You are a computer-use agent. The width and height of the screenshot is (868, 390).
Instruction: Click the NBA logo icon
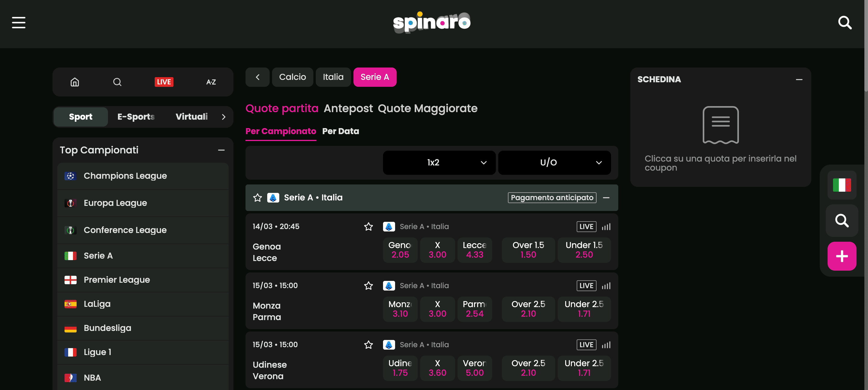(71, 378)
